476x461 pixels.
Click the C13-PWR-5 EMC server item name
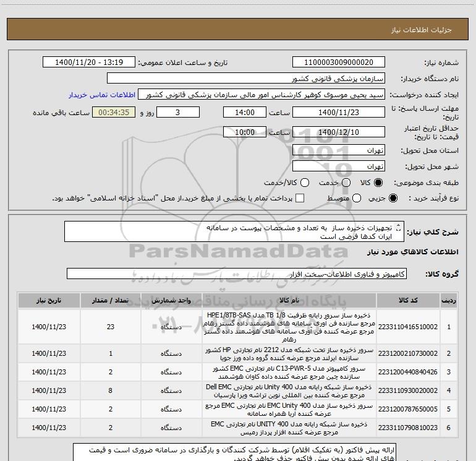click(289, 373)
